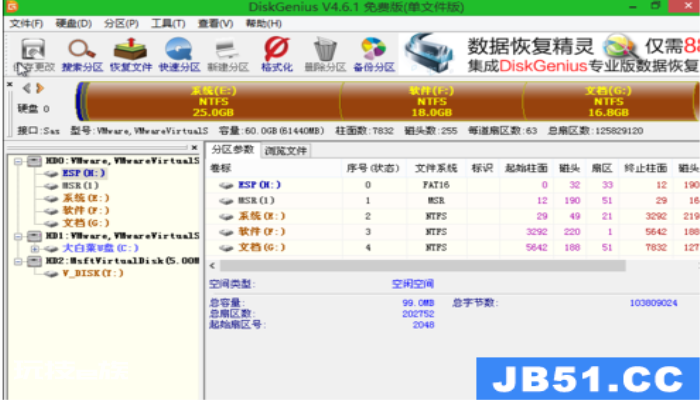Screen dimensions: 700x400
Task: Select MSR(1) in the disk tree
Action: click(x=80, y=186)
